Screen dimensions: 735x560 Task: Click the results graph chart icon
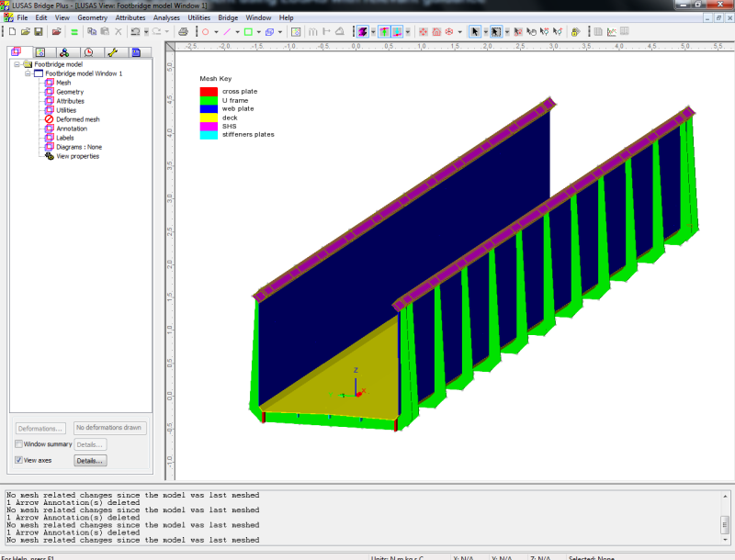612,32
